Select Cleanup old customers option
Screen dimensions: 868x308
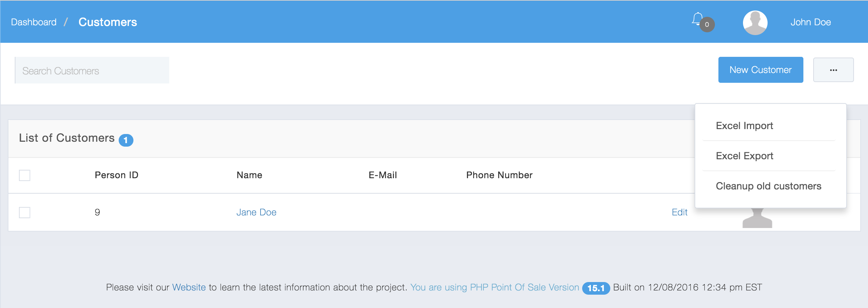coord(768,186)
